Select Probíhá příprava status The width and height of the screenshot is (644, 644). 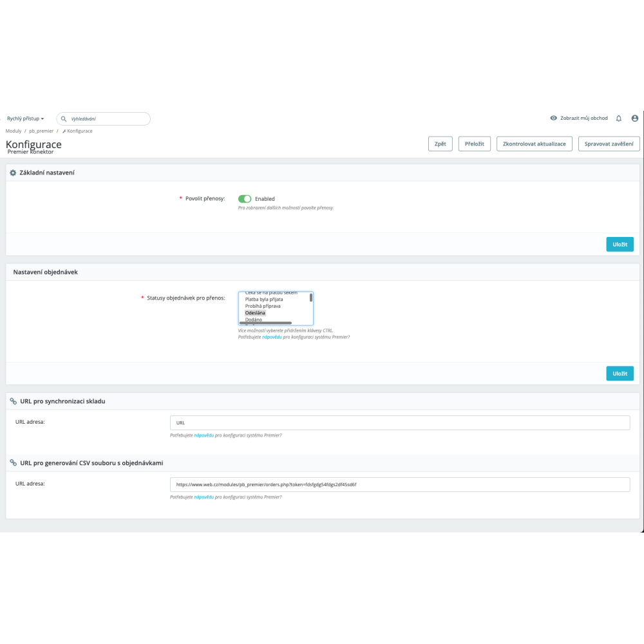pos(263,306)
